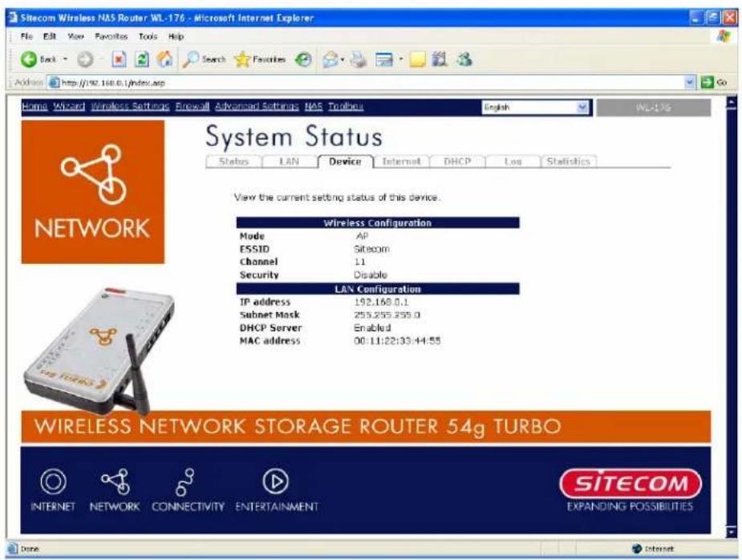This screenshot has width=742, height=560.
Task: Select the Device tab
Action: click(x=345, y=161)
